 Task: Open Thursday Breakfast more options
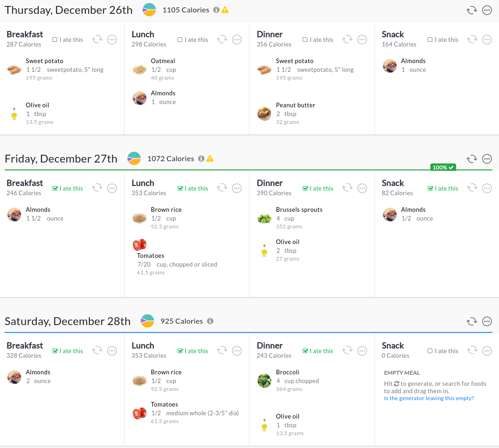coord(112,40)
